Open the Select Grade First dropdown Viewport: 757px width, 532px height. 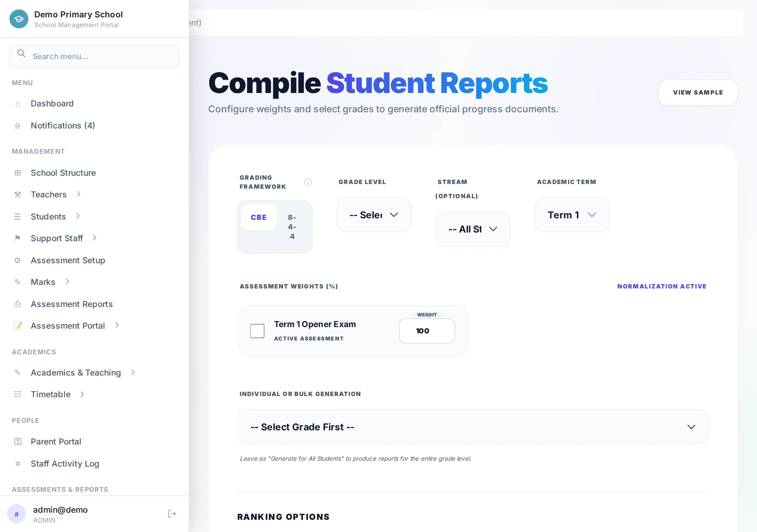coord(473,427)
